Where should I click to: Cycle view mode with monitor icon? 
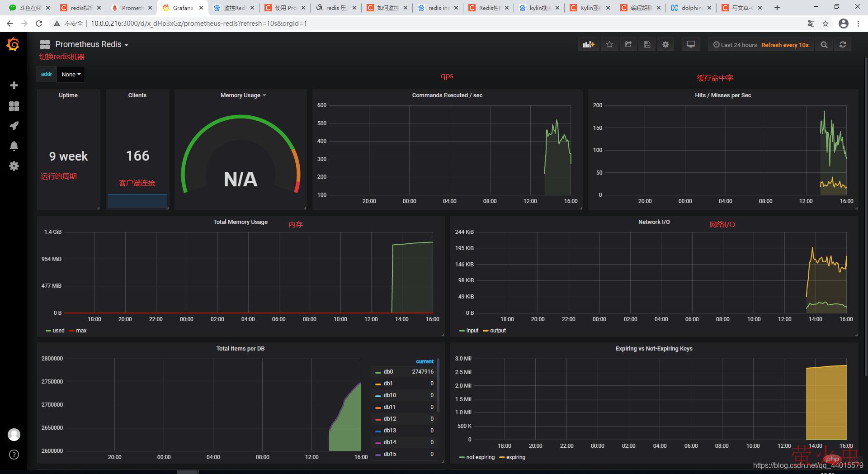coord(691,45)
